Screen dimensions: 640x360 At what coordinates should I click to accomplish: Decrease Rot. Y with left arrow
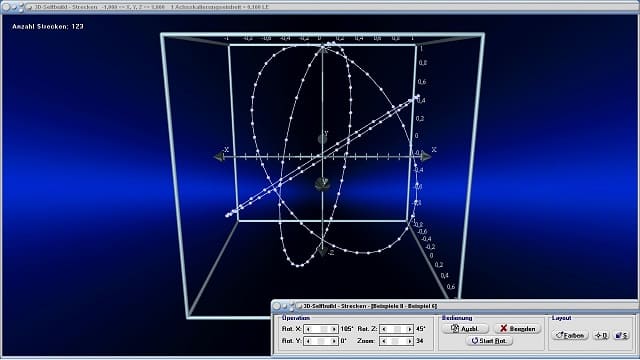click(x=308, y=341)
